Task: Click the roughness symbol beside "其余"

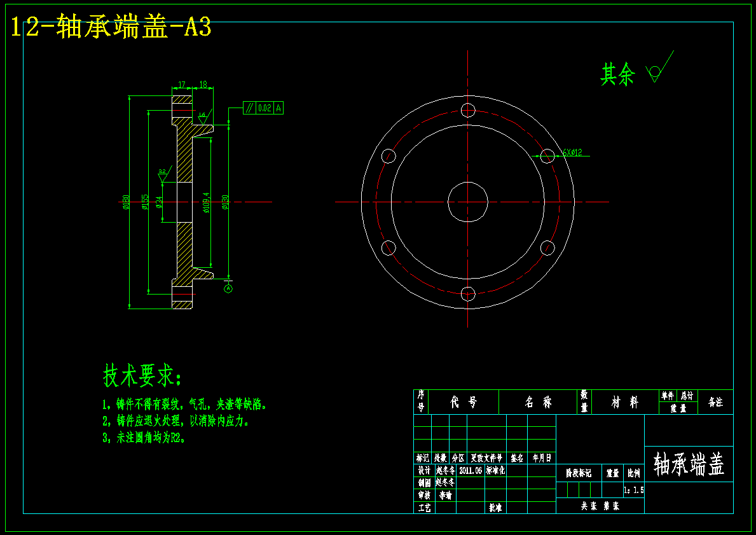Action: tap(659, 67)
